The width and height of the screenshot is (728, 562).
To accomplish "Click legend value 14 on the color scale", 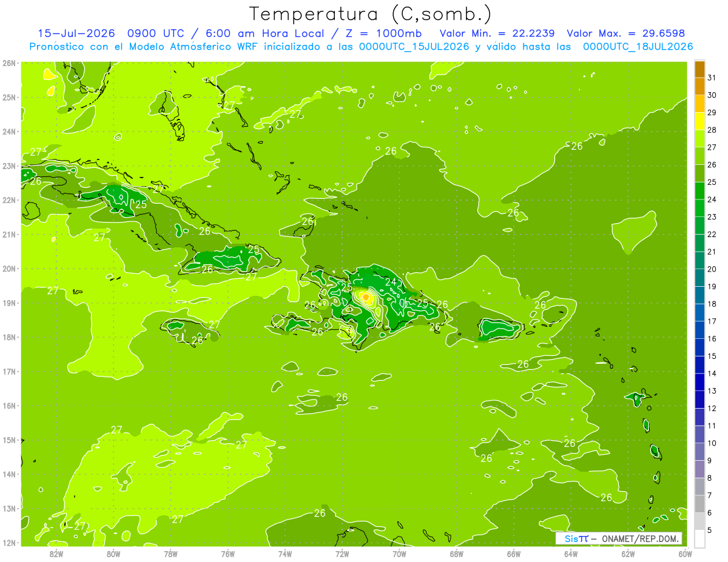I will [x=712, y=373].
